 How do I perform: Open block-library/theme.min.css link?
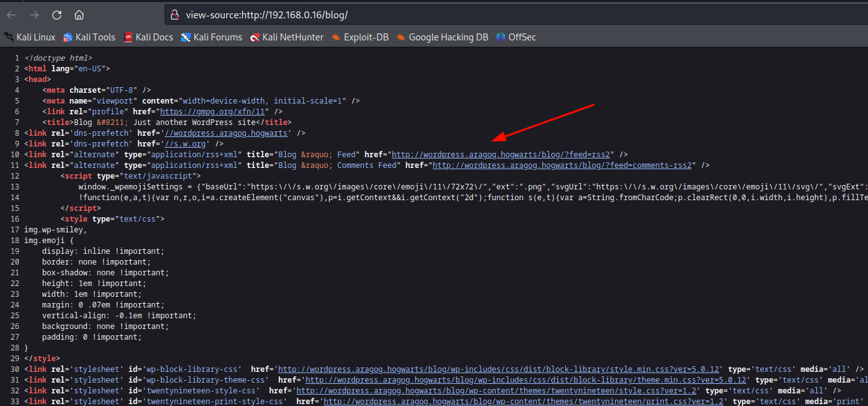(x=526, y=379)
